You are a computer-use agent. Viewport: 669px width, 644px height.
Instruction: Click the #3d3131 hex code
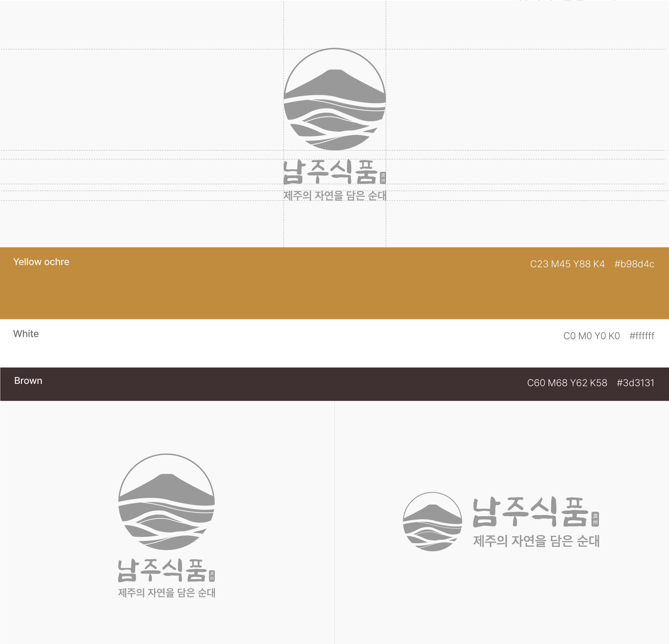(635, 383)
